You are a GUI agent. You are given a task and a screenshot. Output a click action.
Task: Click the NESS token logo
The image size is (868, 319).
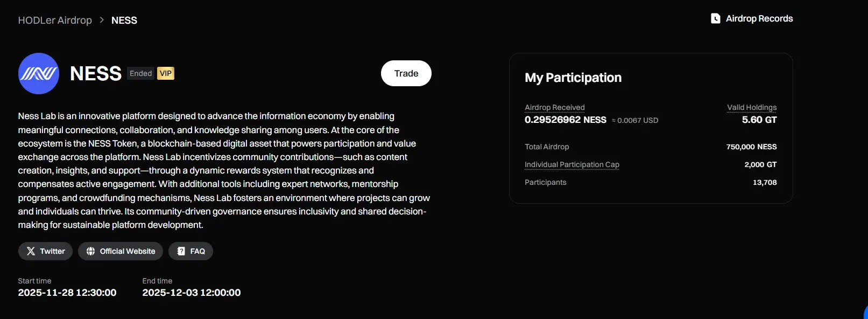(39, 73)
